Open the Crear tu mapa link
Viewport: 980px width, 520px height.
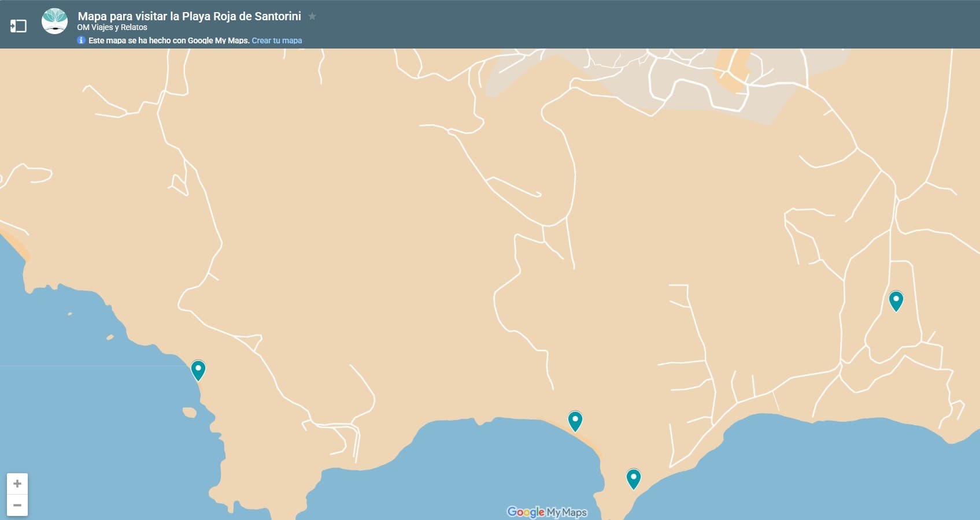277,40
